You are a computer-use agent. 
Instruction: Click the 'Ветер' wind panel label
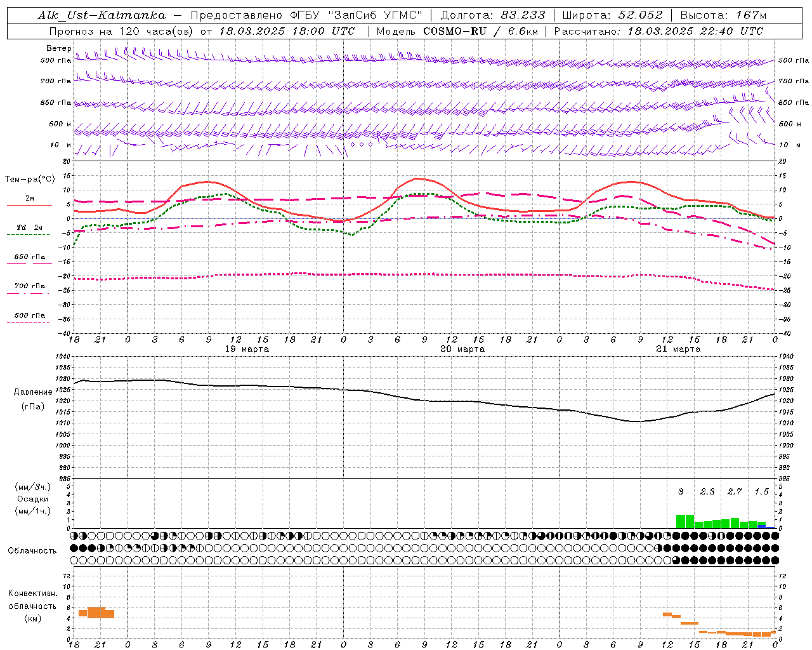click(58, 48)
